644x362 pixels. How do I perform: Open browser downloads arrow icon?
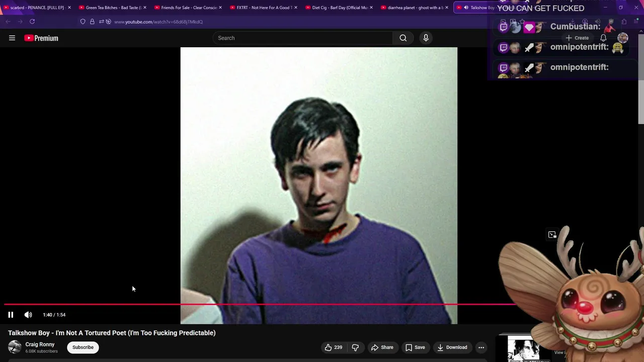(x=573, y=22)
